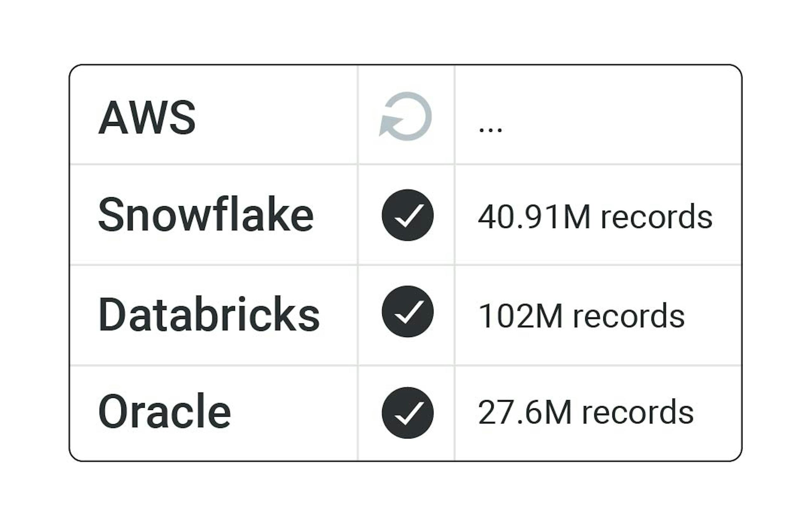Click the 102M number for Databricks
The height and width of the screenshot is (526, 812).
coord(520,316)
